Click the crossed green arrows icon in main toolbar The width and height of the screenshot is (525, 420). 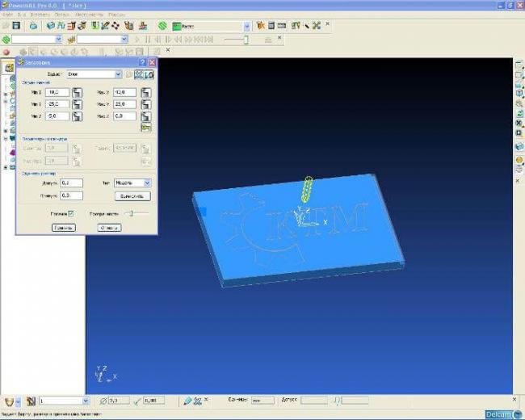(317, 26)
